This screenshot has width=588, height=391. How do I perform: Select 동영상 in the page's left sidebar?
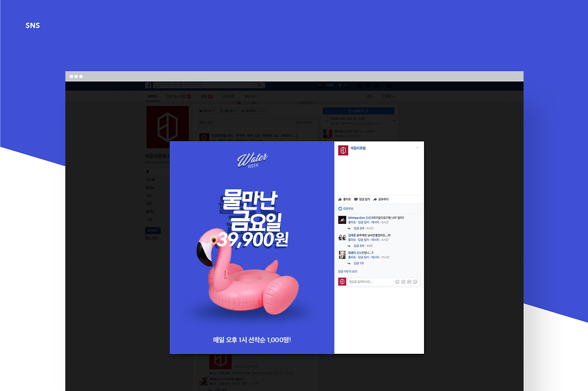pos(150,187)
